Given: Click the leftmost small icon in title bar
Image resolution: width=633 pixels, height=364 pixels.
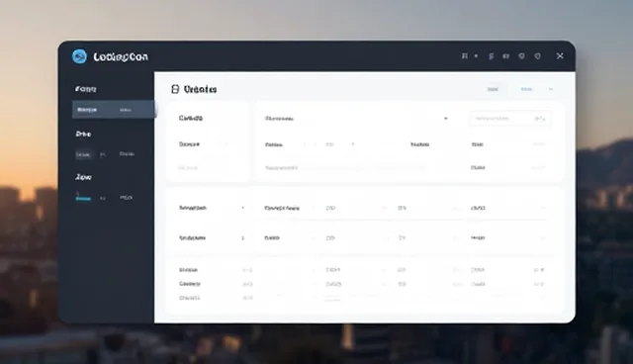Looking at the screenshot, I should pos(465,56).
